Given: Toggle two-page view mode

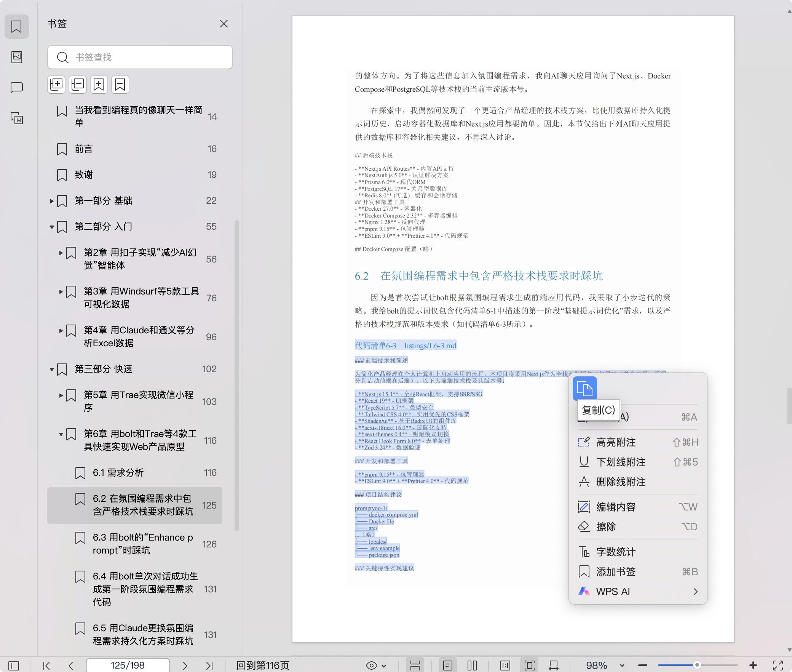Looking at the screenshot, I should [472, 666].
